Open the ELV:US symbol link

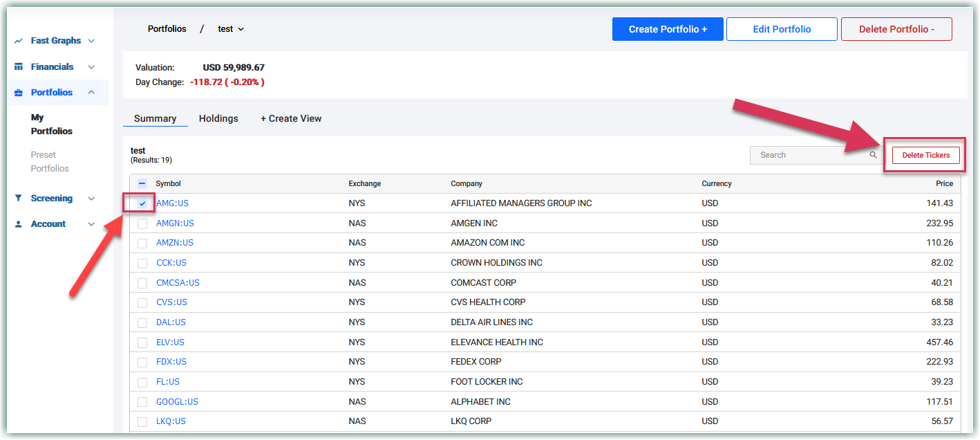click(170, 342)
